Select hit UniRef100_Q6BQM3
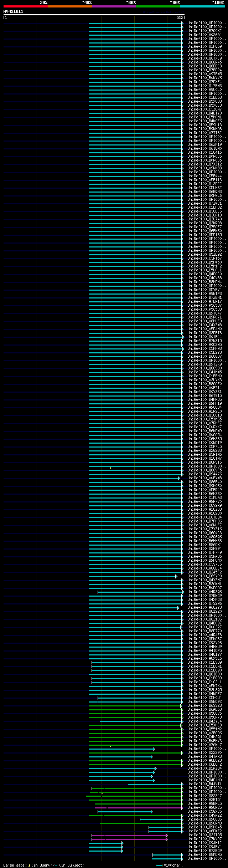 coord(204,192)
